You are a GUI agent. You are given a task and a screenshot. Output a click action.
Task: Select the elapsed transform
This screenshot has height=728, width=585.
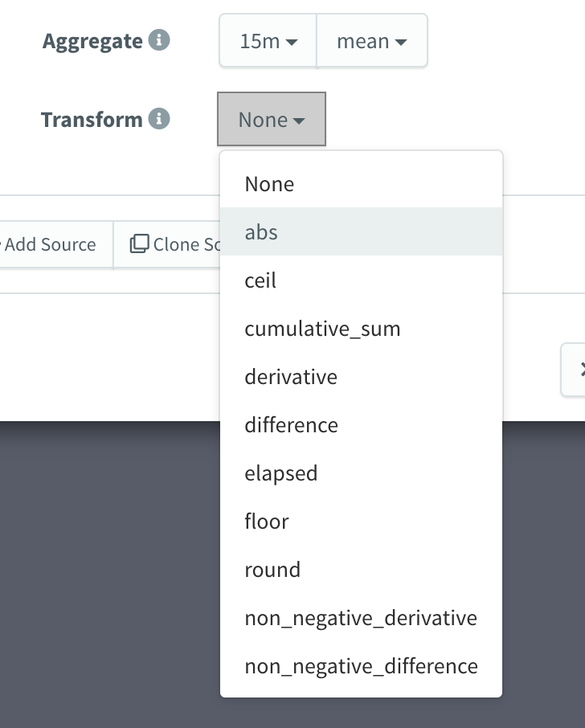[x=362, y=473]
